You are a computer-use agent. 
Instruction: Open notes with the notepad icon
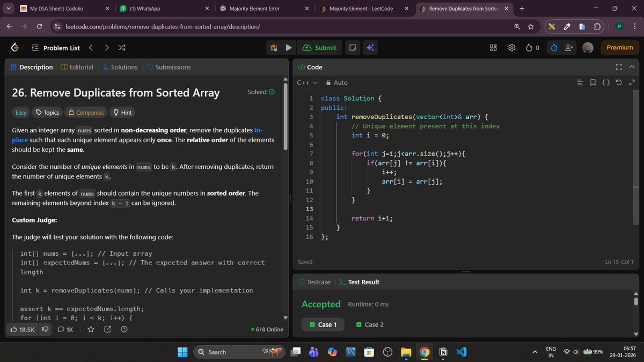[x=353, y=47]
